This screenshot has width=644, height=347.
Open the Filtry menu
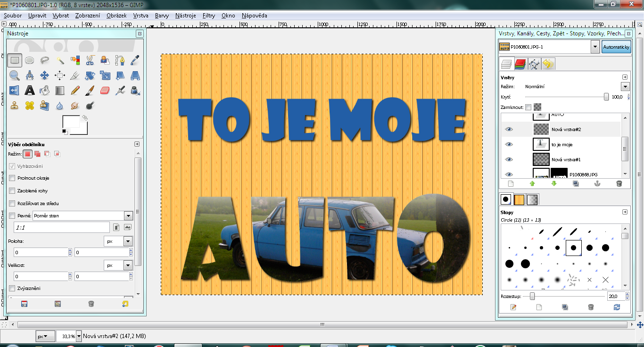pyautogui.click(x=209, y=16)
